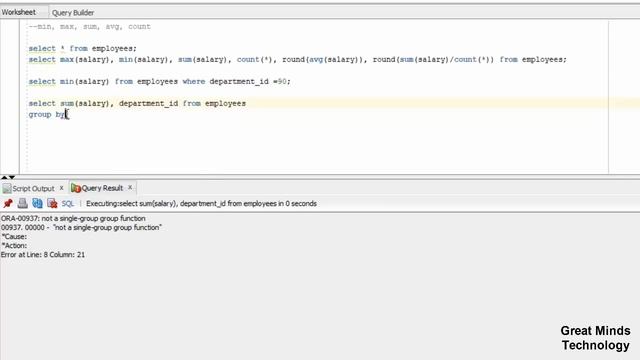Click the 'Executing:select sum(salary)' status text
Image resolution: width=640 pixels, height=360 pixels.
[x=201, y=204]
